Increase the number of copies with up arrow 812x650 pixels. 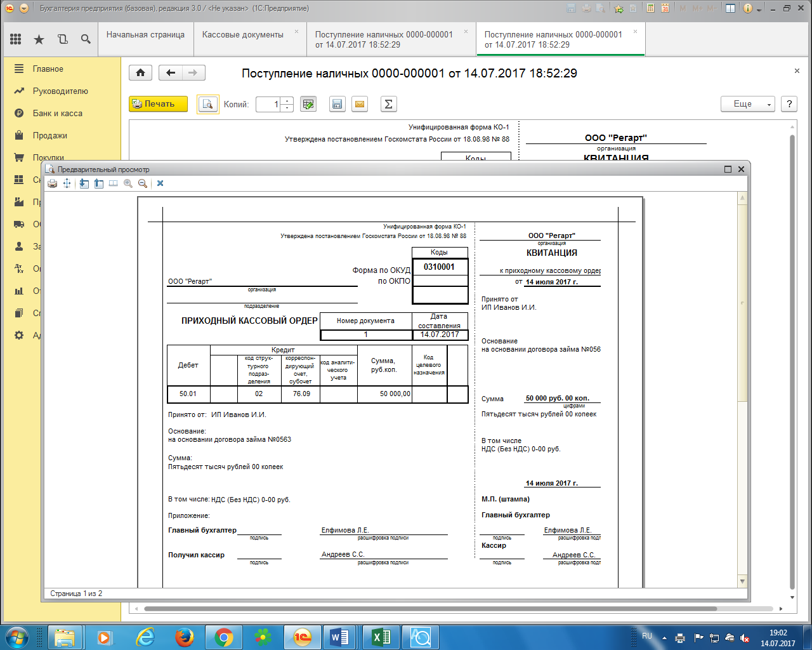point(287,101)
